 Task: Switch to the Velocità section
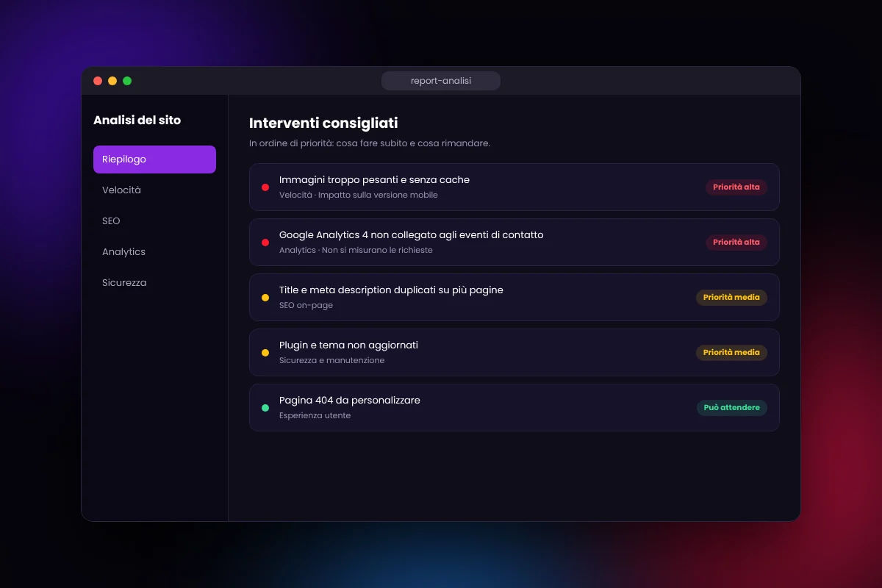pos(154,190)
